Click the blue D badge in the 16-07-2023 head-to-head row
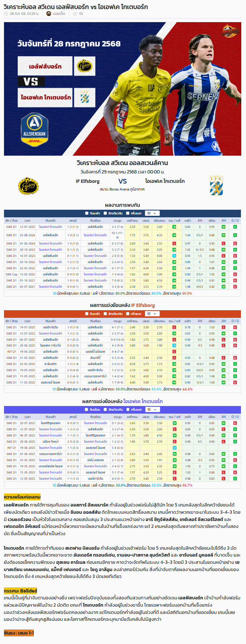 [x=174, y=256]
